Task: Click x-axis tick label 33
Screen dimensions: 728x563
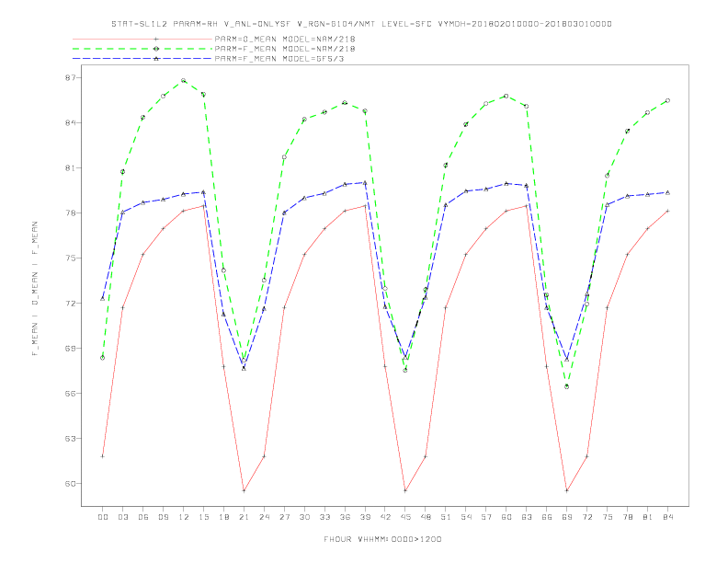Action: coord(324,517)
